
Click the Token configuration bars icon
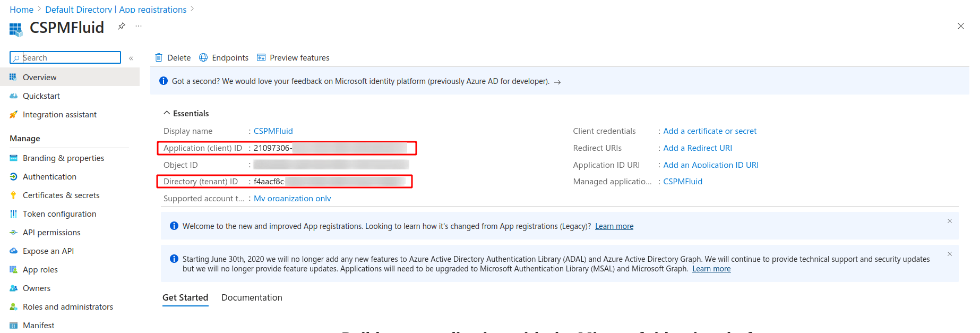(x=13, y=214)
